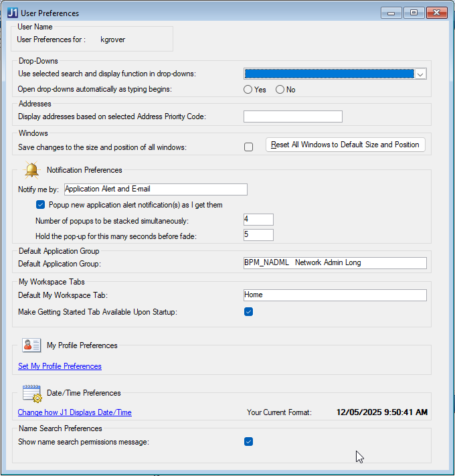Screen dimensions: 455x476
Task: Open Set My Profile Preferences link
Action: (60, 366)
